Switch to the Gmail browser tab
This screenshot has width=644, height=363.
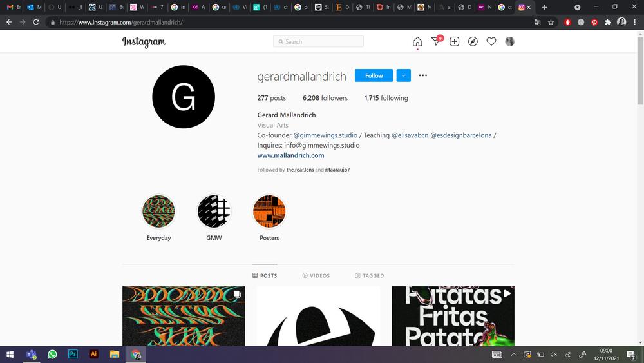click(14, 7)
